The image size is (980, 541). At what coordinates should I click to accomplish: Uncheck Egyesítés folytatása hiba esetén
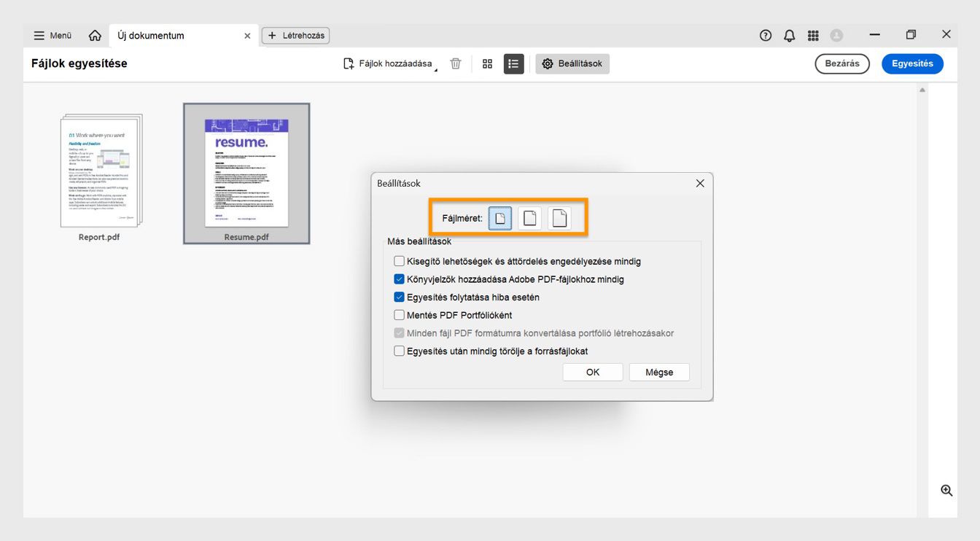click(x=399, y=297)
